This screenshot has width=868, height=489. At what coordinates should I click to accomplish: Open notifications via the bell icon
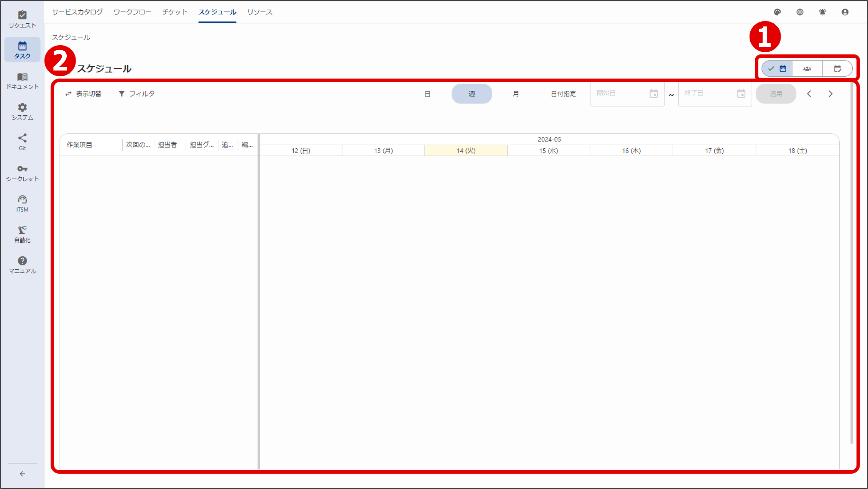[822, 12]
